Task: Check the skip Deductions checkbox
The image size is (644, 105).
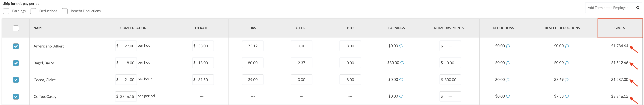Action: click(x=33, y=11)
